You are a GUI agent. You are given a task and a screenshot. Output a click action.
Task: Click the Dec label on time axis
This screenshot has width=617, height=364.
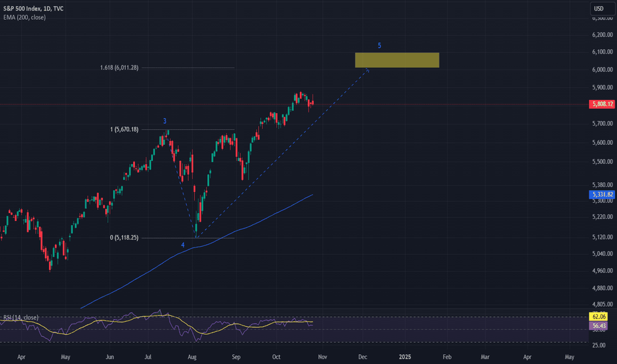pos(362,357)
